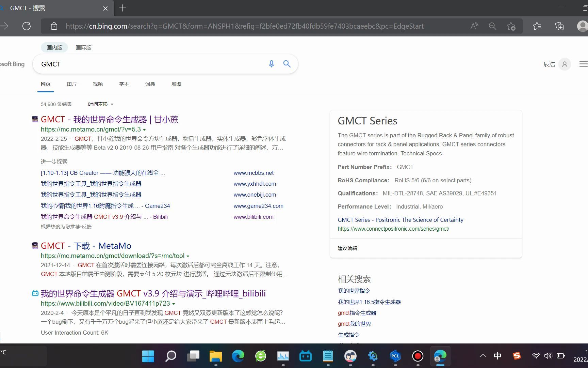Open the www.mcbbs.net link
The image size is (588, 368).
click(254, 173)
